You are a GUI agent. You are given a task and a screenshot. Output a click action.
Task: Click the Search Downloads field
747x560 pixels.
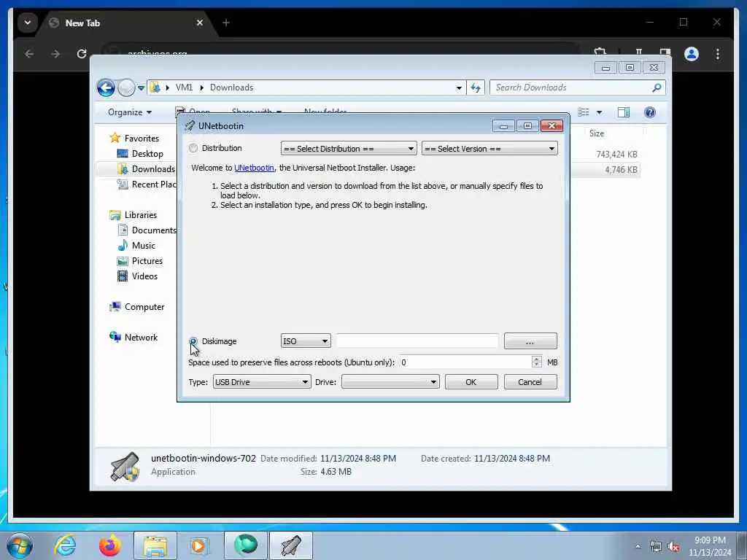tap(572, 87)
